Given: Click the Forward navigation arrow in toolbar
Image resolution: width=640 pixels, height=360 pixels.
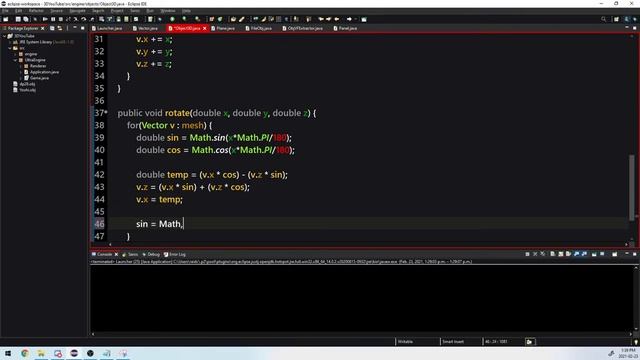Looking at the screenshot, I should click(349, 19).
